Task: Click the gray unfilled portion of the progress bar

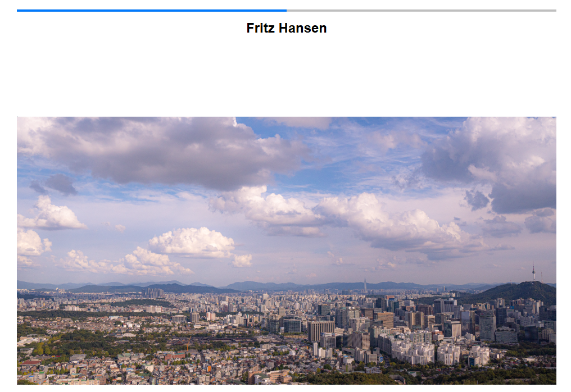Action: [422, 11]
